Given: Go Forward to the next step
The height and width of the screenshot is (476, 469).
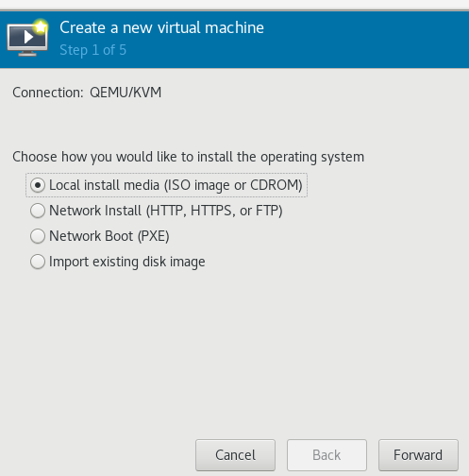Looking at the screenshot, I should [418, 455].
